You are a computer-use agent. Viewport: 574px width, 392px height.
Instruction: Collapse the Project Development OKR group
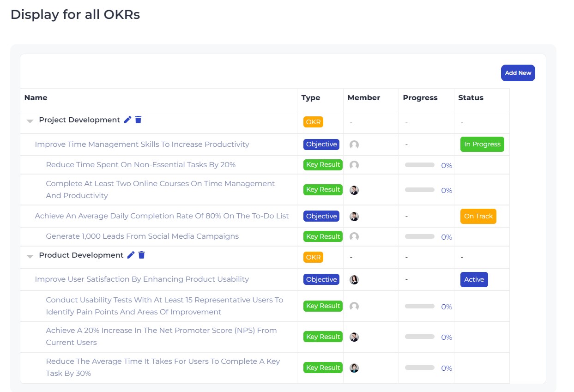(x=30, y=121)
